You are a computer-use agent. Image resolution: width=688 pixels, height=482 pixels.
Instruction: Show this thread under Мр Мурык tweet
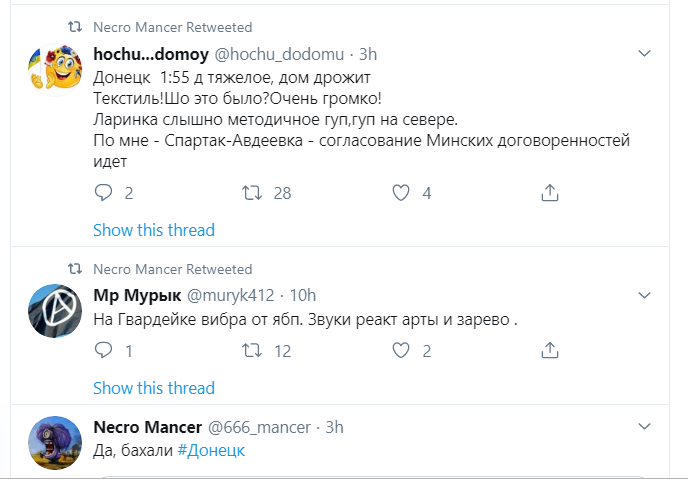(x=154, y=388)
